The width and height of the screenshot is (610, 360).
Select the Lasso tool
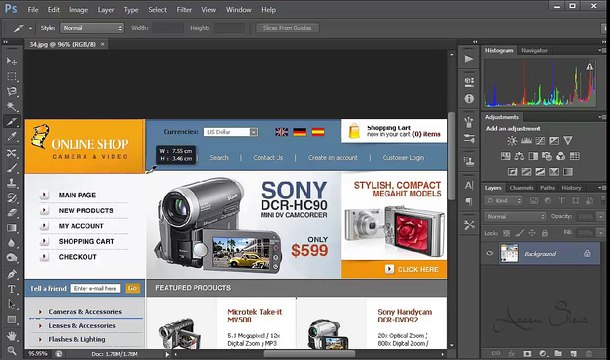(12, 91)
